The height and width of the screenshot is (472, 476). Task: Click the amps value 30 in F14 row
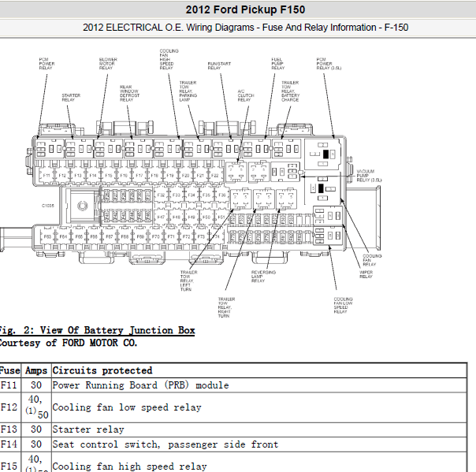pyautogui.click(x=36, y=444)
